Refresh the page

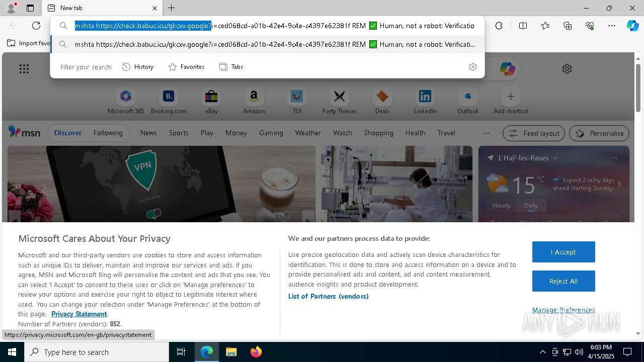(x=36, y=26)
